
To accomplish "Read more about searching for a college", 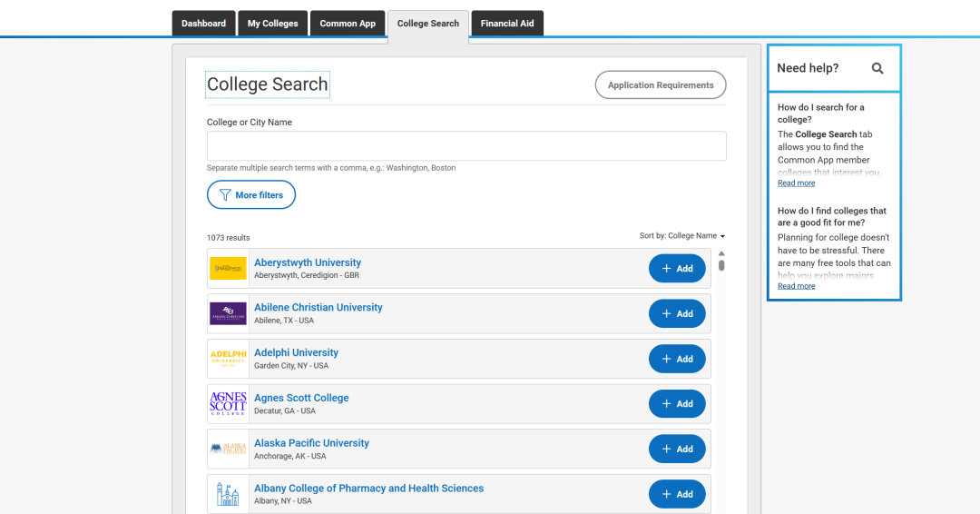I will click(797, 183).
